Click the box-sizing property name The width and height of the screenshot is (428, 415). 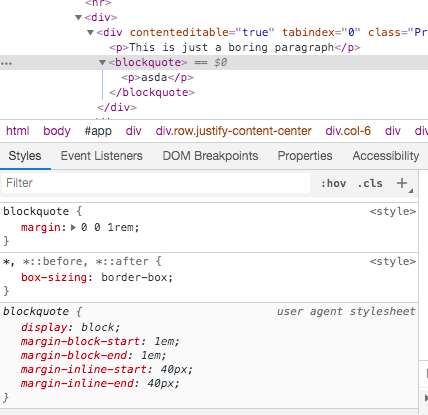coord(54,277)
